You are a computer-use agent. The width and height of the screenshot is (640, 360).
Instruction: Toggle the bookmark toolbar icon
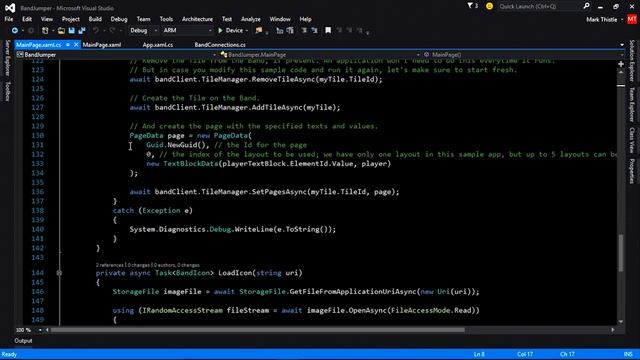(328, 31)
